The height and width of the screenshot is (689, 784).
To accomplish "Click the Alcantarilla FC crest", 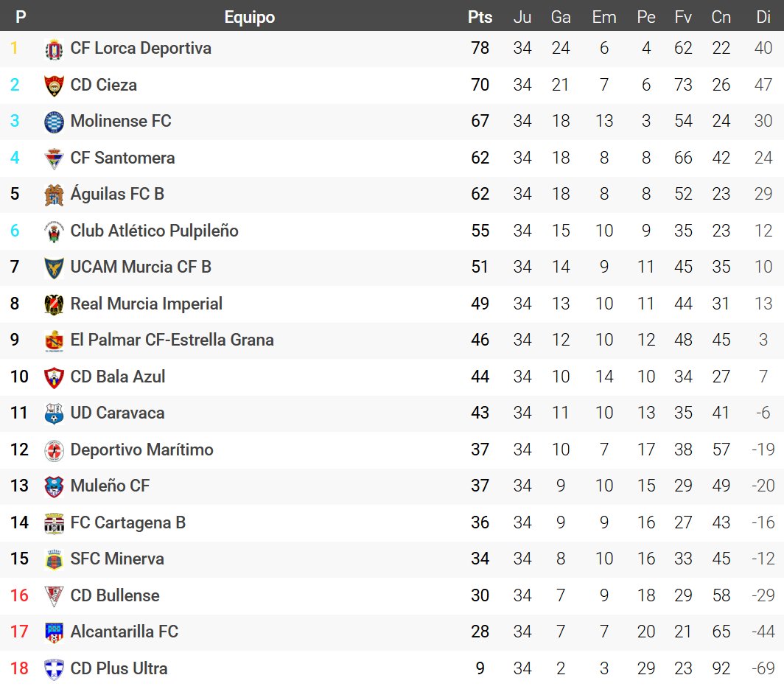I will [x=54, y=632].
